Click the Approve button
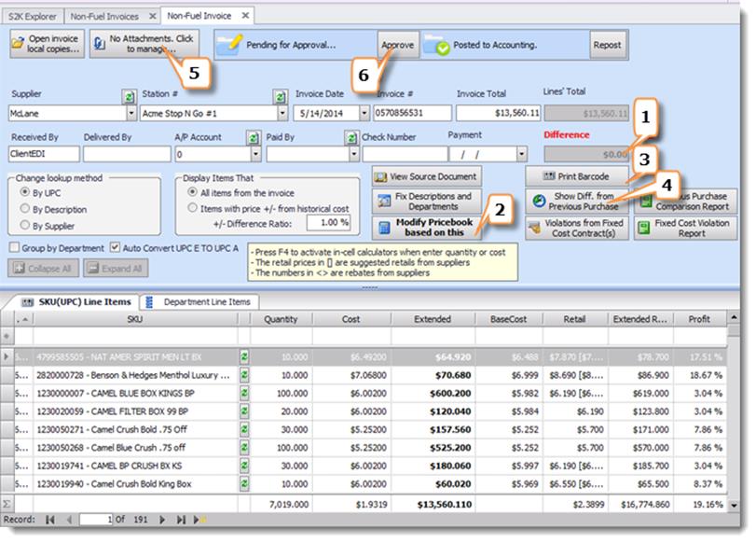 click(x=397, y=44)
